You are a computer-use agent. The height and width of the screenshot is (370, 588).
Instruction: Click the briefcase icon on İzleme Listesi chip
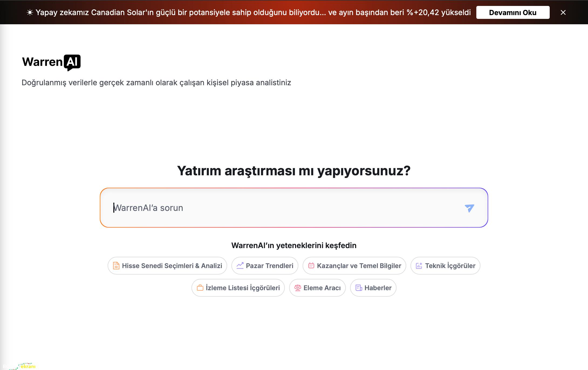(200, 288)
